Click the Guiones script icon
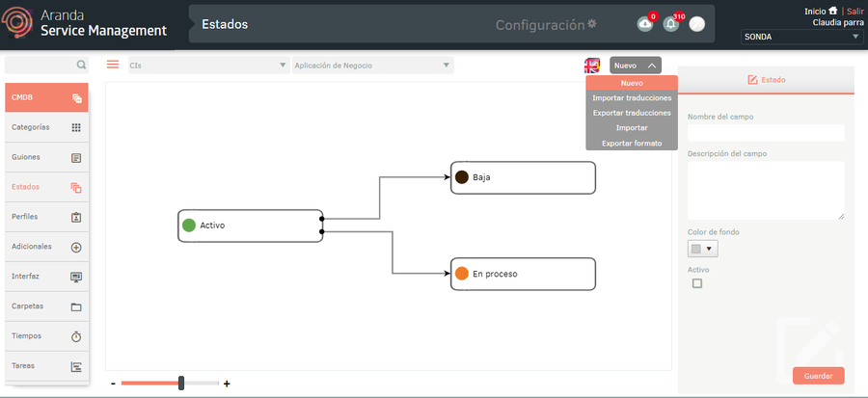This screenshot has width=868, height=398. 76,158
